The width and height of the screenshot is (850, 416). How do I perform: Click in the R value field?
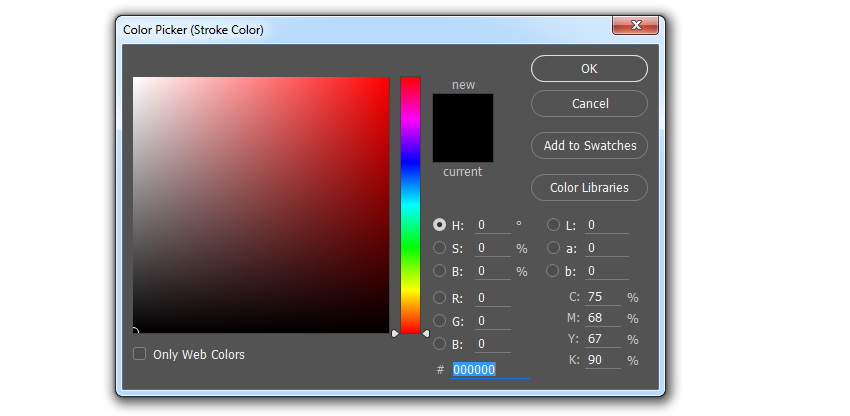coord(493,298)
